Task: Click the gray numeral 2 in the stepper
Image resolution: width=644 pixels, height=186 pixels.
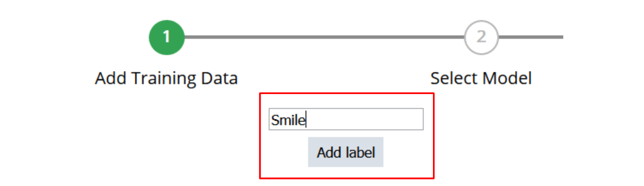Action: 481,37
